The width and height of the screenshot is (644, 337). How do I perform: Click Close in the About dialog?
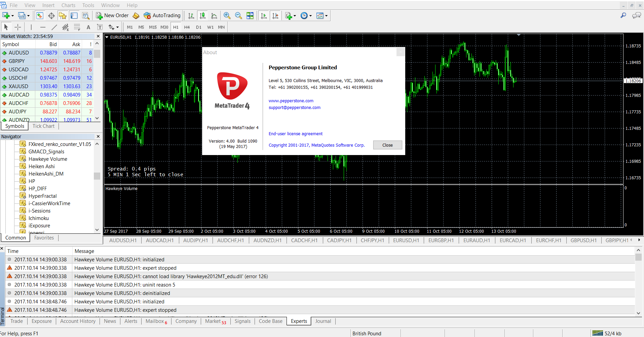387,145
